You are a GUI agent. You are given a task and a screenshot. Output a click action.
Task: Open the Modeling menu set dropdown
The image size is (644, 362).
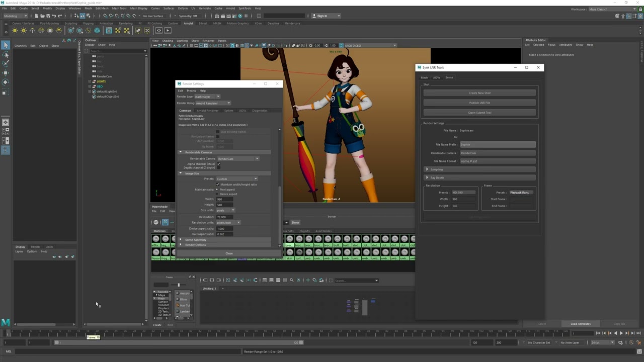pos(16,16)
